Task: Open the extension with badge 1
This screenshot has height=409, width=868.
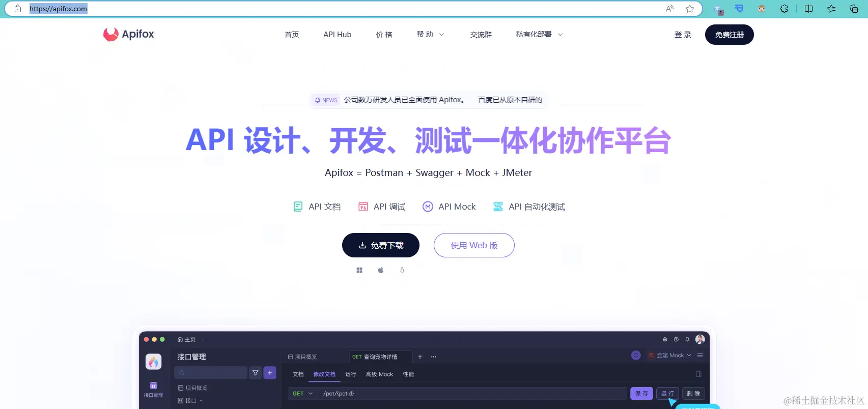Action: (x=718, y=9)
